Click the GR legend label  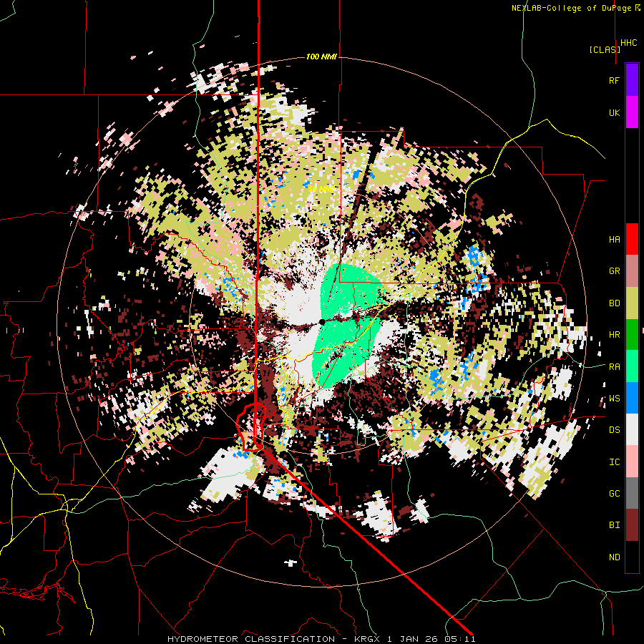614,271
